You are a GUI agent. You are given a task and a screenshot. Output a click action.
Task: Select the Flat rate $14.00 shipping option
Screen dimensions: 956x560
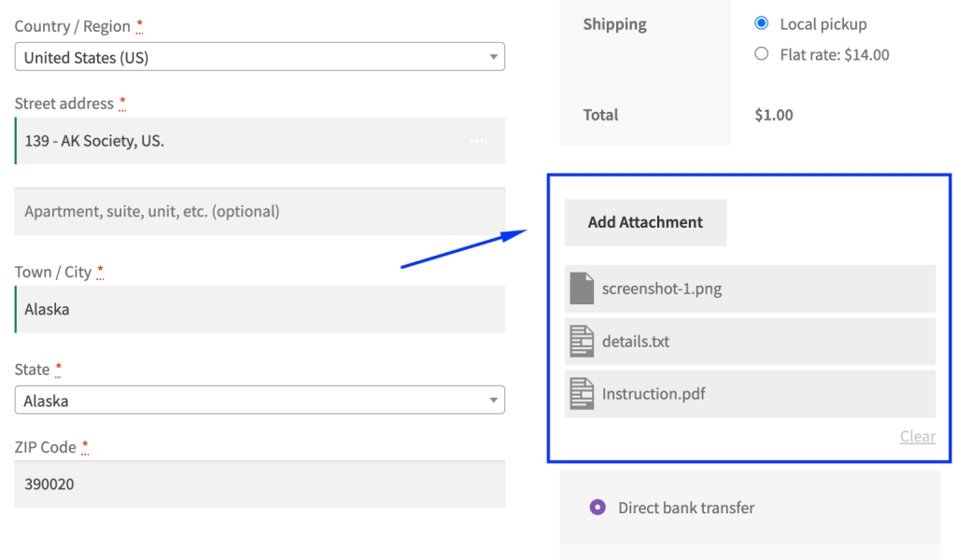761,53
